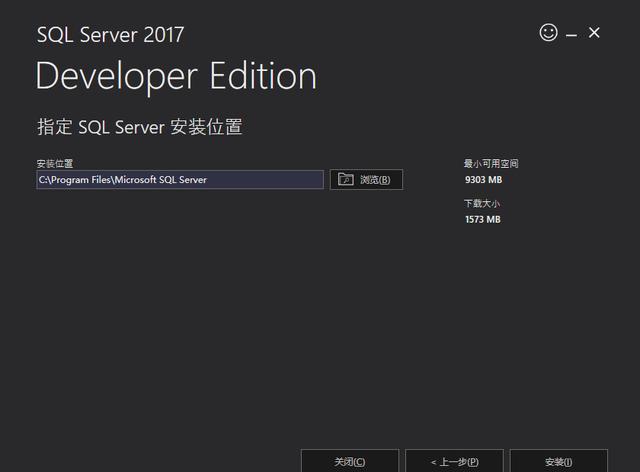Viewport: 640px width, 472px height.
Task: Click the 下载大小 label
Action: (x=482, y=203)
